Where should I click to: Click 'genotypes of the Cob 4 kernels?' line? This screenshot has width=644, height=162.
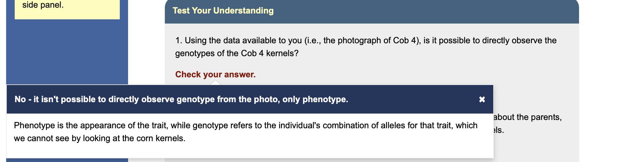tap(237, 53)
